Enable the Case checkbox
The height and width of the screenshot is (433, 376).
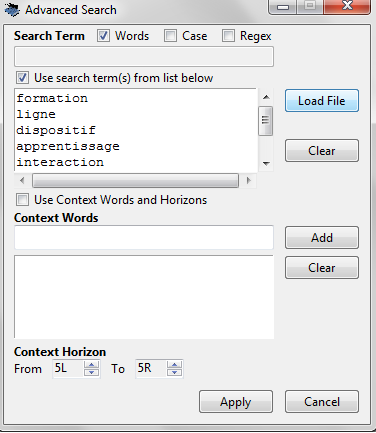[x=170, y=36]
